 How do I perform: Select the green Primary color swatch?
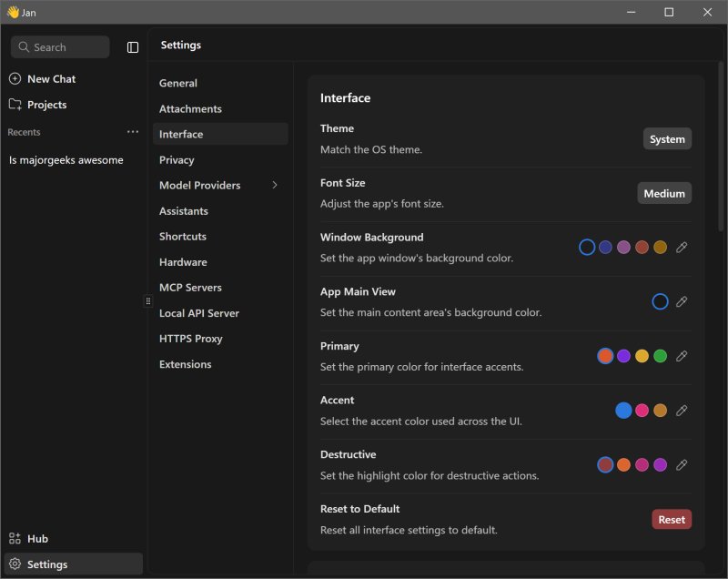coord(661,356)
